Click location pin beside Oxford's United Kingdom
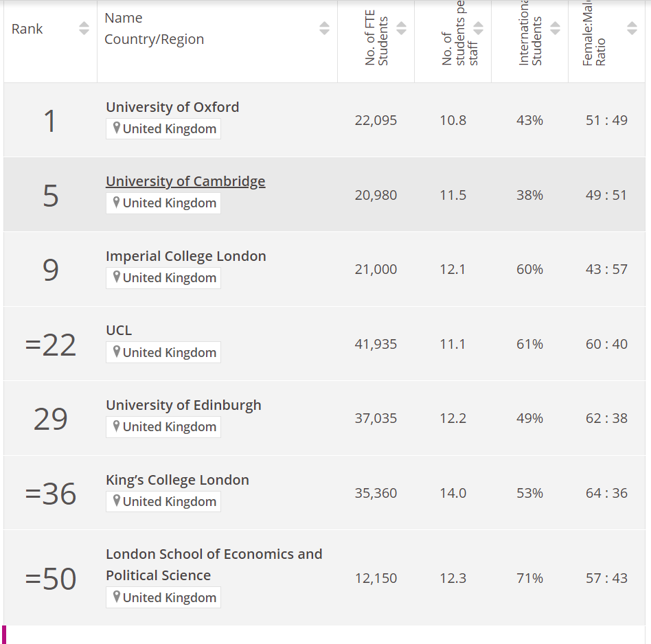 [117, 128]
